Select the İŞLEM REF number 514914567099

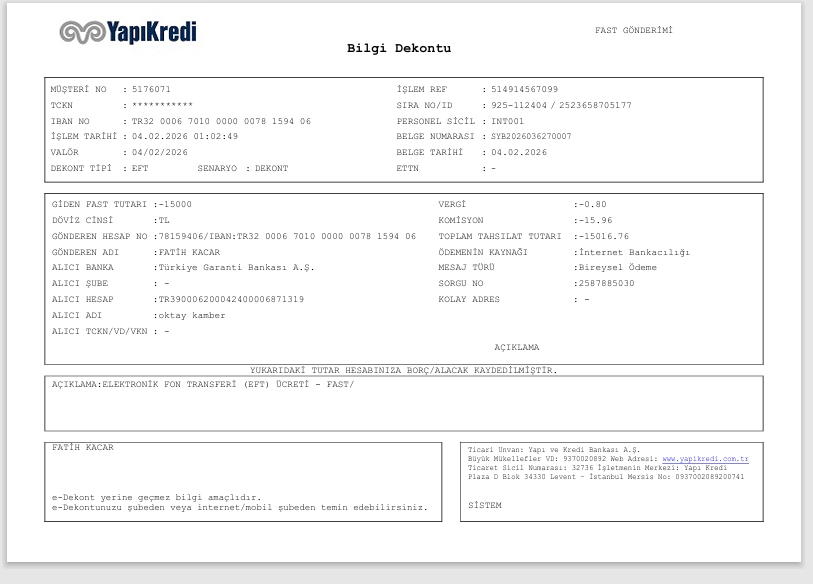[525, 89]
